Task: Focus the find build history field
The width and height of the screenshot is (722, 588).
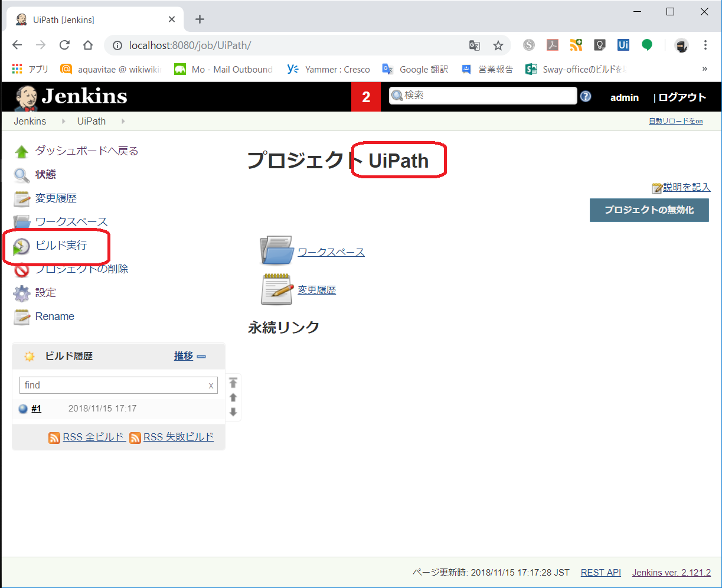Action: click(x=119, y=386)
